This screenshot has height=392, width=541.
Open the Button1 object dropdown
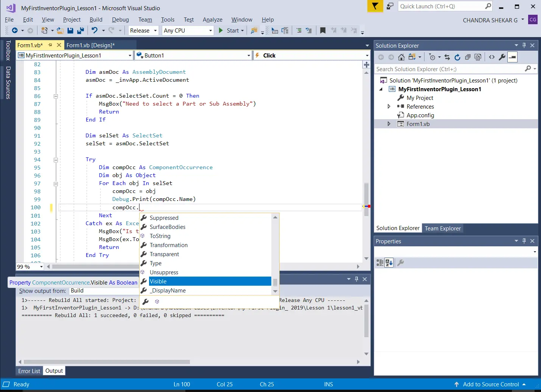(x=193, y=56)
